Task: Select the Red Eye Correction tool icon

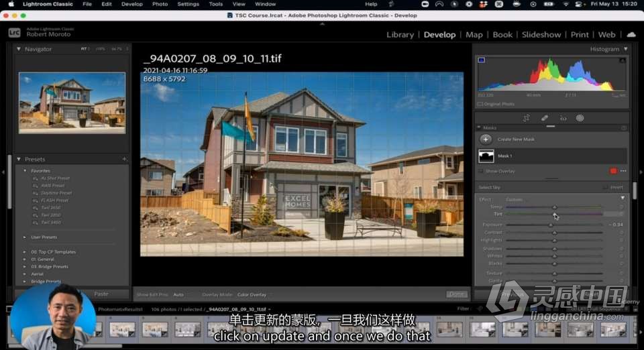Action: click(563, 118)
